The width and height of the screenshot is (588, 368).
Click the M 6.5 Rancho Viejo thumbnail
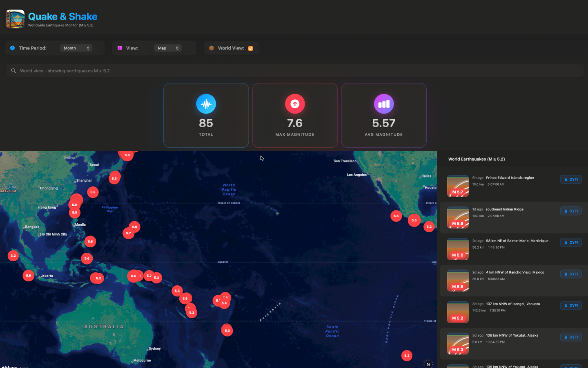[458, 280]
